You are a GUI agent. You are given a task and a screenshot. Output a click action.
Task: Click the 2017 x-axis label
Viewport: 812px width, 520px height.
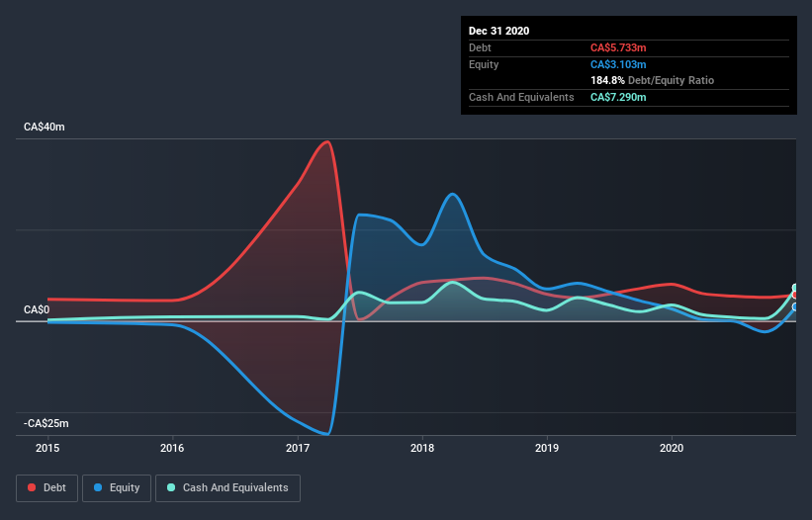coord(298,448)
